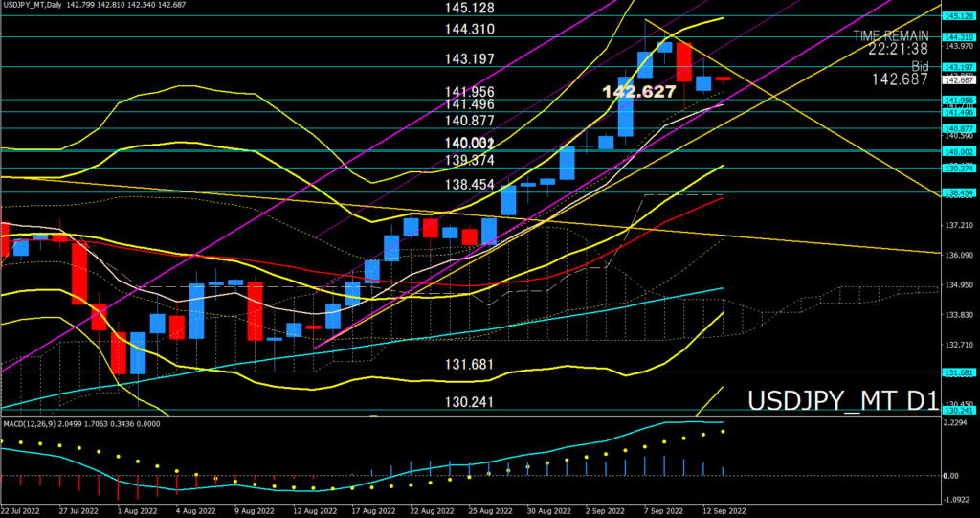This screenshot has width=980, height=518.
Task: Click the 137.210 price axis value
Action: [958, 225]
